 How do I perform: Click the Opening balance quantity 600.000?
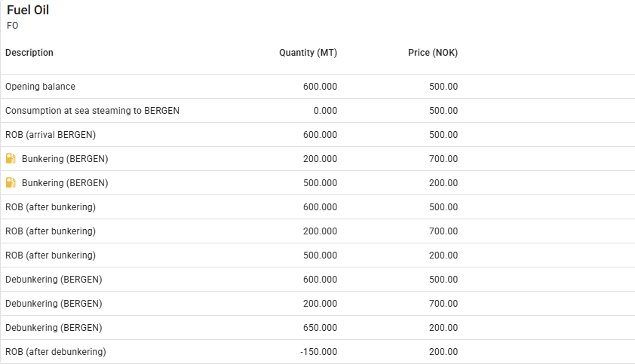click(x=320, y=87)
